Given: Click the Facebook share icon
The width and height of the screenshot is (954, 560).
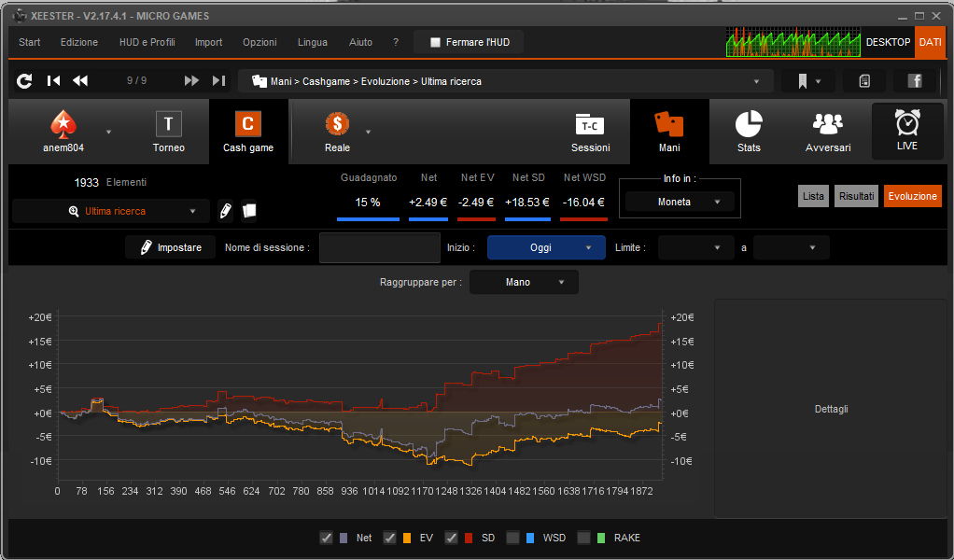Looking at the screenshot, I should click(915, 81).
